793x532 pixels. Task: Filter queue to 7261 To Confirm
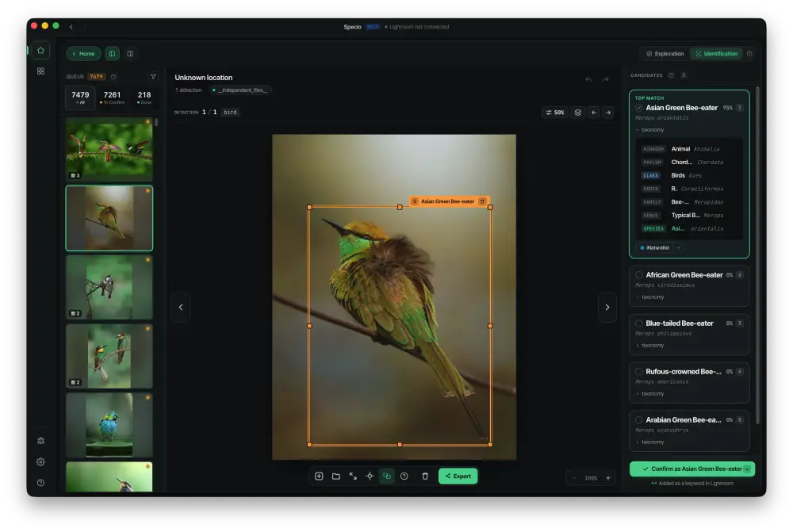(113, 98)
